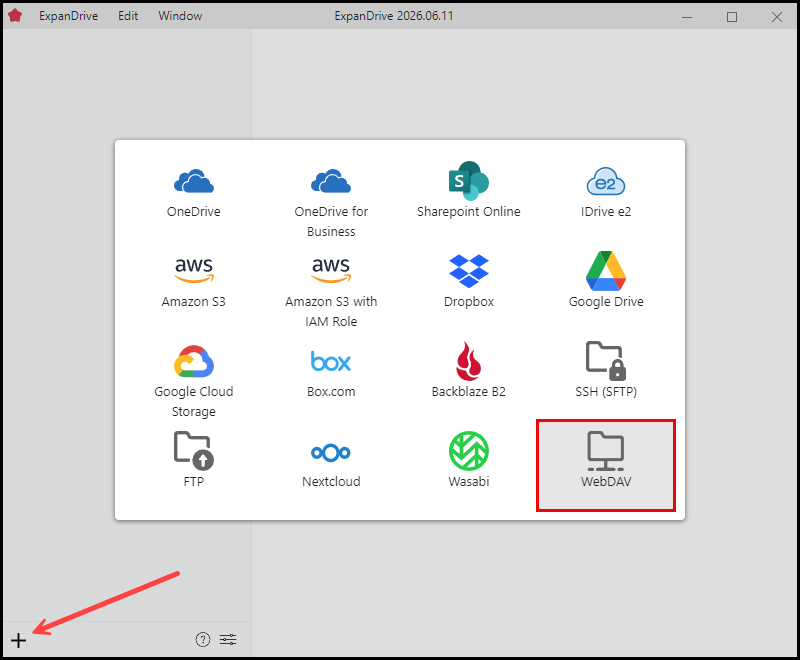
Task: Open the settings sliders icon
Action: click(228, 639)
